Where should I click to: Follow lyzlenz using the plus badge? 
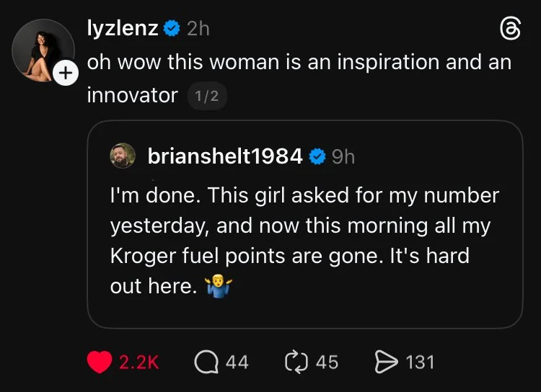pos(66,73)
